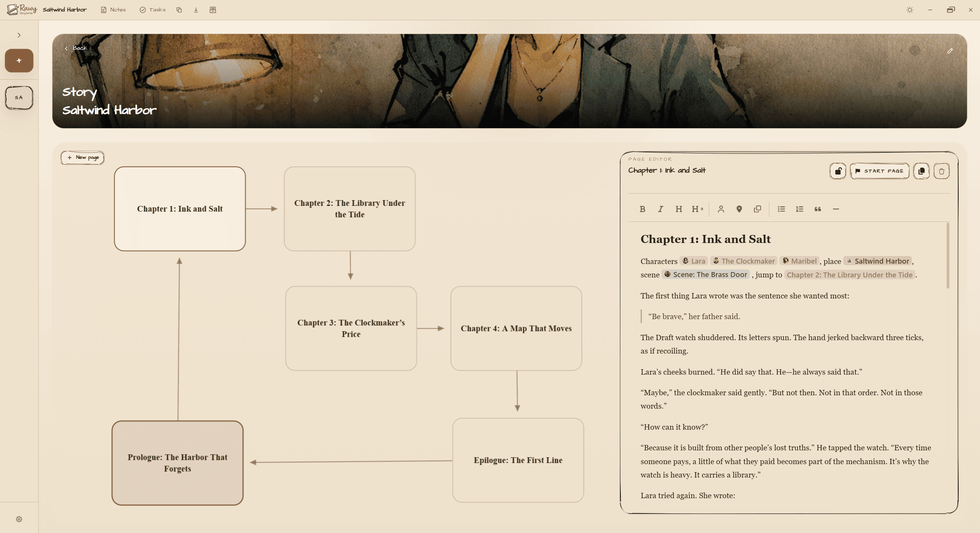Delete the page with trash icon
The width and height of the screenshot is (980, 533).
point(941,171)
